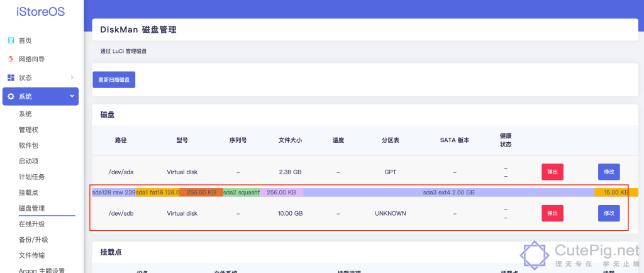Open 软件包 submenu entry

pos(28,145)
